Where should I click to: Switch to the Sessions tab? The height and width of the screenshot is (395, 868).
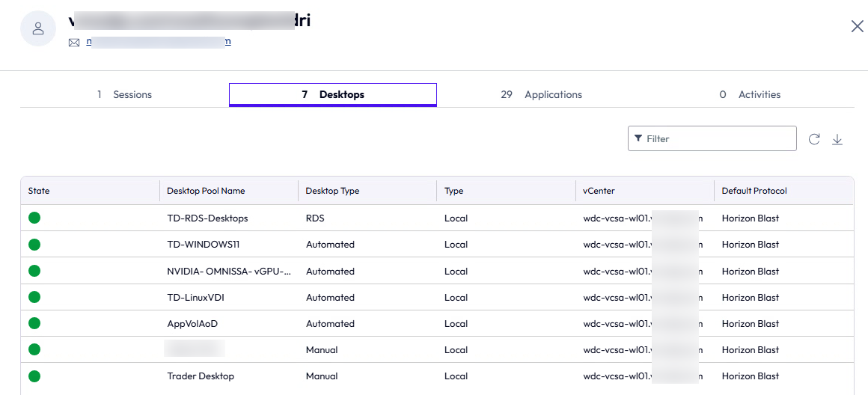124,95
